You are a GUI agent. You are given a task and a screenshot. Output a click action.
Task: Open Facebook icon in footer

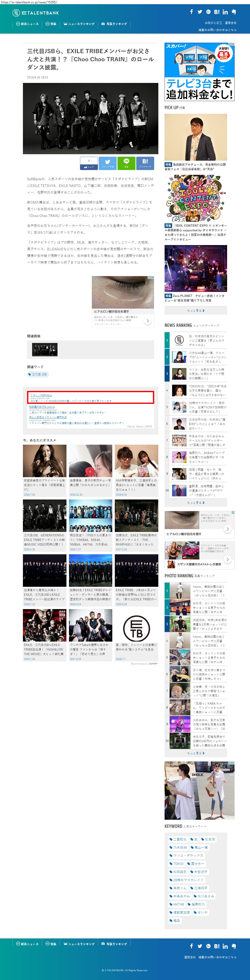coord(191,946)
